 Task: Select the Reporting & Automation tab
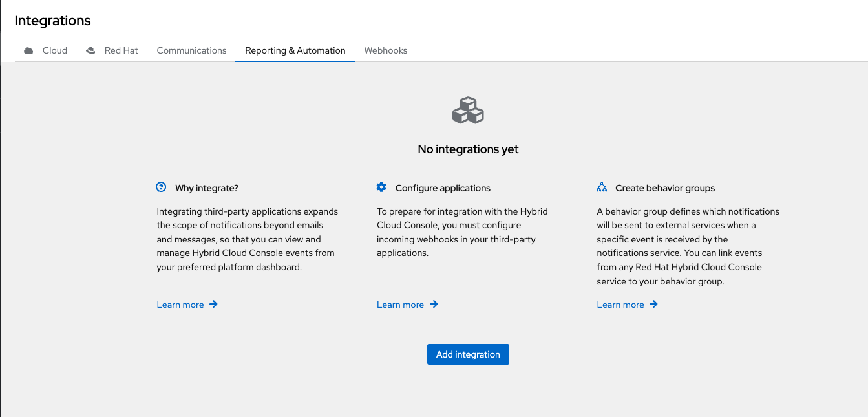point(295,50)
